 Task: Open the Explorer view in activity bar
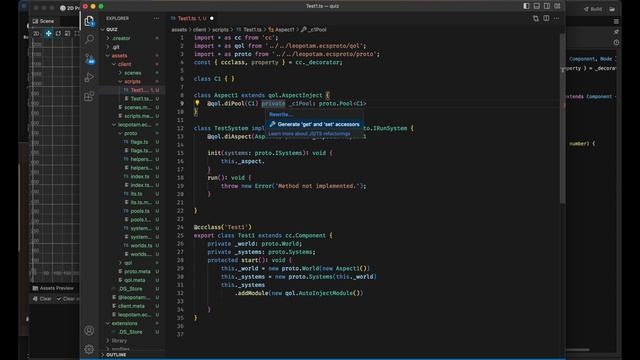(x=89, y=21)
